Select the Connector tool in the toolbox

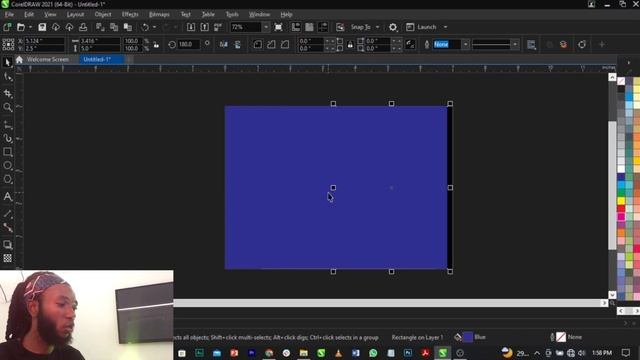tap(7, 227)
